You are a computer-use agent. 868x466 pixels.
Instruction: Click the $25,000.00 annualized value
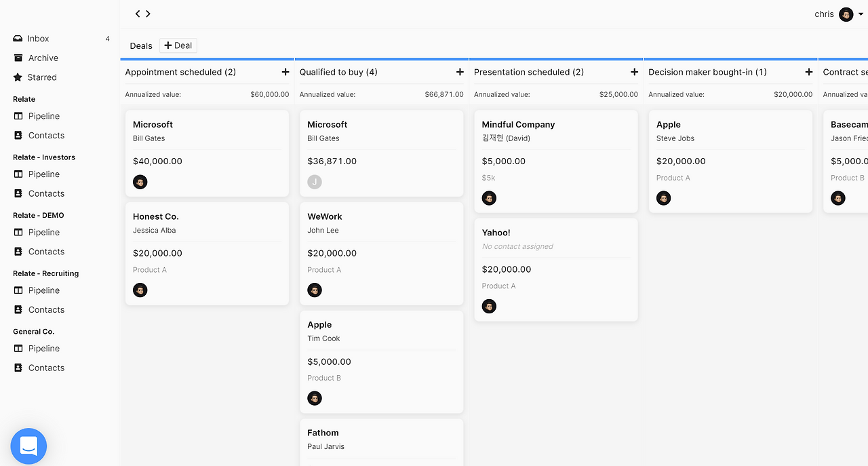[x=618, y=94]
